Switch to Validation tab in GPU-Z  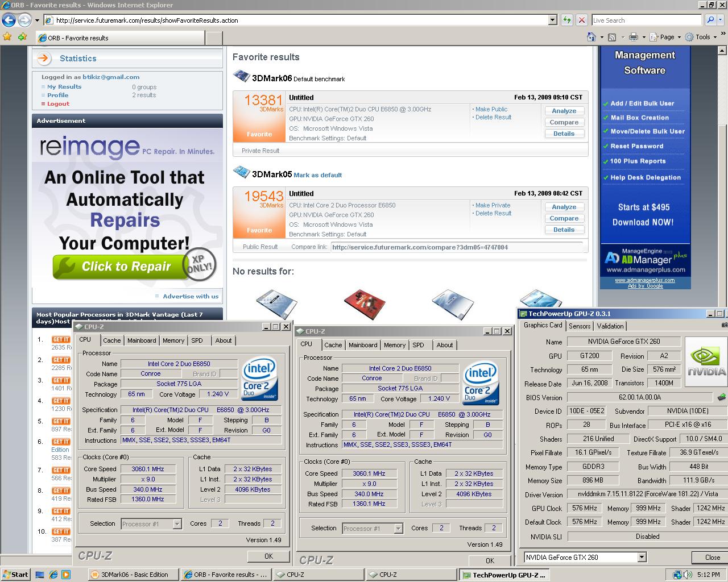click(610, 326)
